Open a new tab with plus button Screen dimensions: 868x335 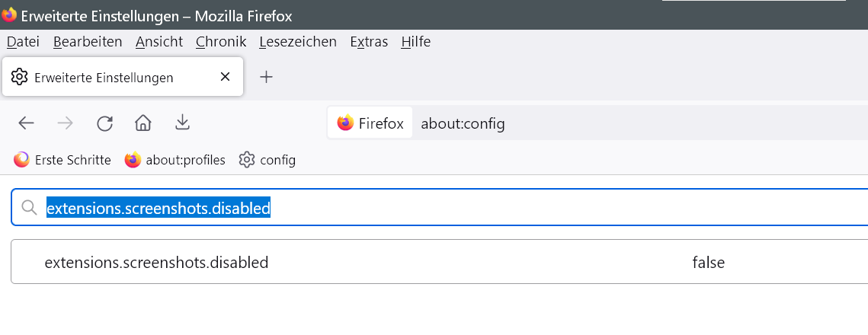click(x=266, y=77)
